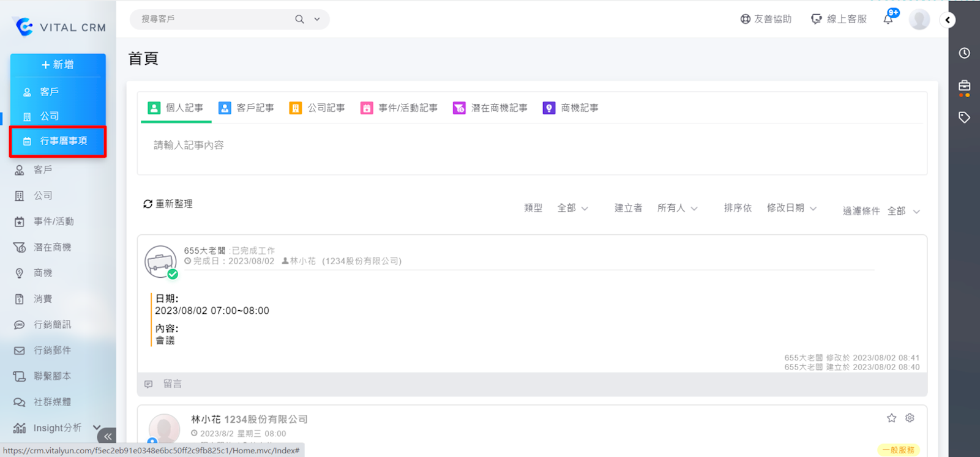Click the 重新整理 refresh button
Screen dimensions: 980x457
coord(168,204)
